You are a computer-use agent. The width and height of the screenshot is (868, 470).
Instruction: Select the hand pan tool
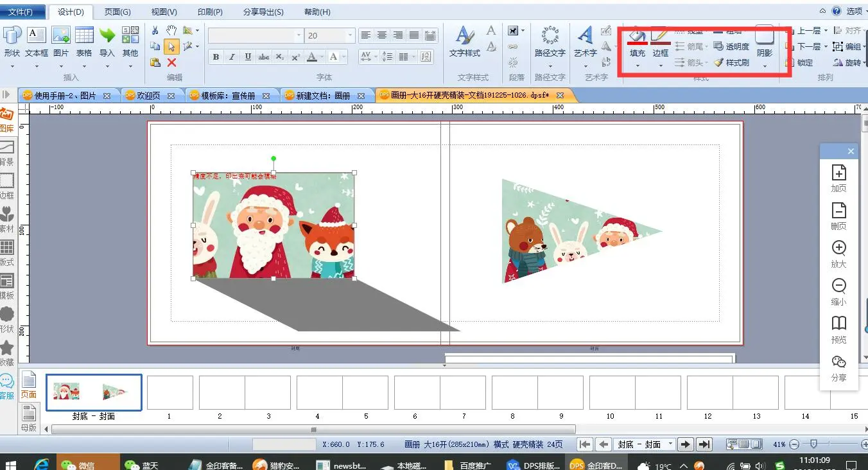coord(171,30)
